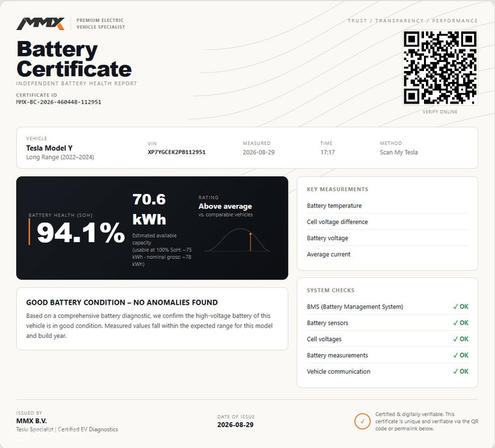Click the 'Average current' row
Screen dimensions: 495x448
point(388,254)
